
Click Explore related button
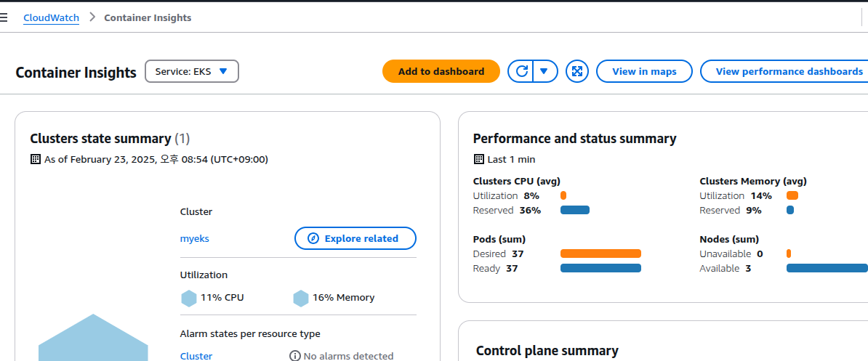(355, 238)
